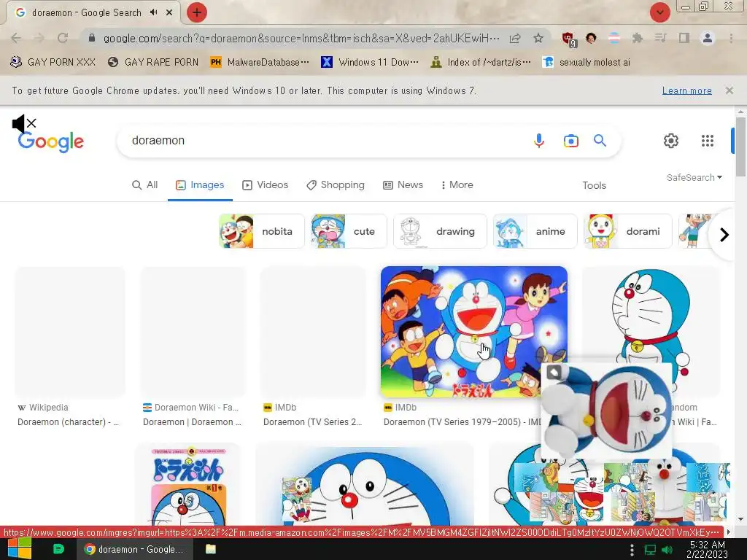Open the Windows 11 Dow... bookmark
This screenshot has height=560, width=747.
tap(370, 62)
